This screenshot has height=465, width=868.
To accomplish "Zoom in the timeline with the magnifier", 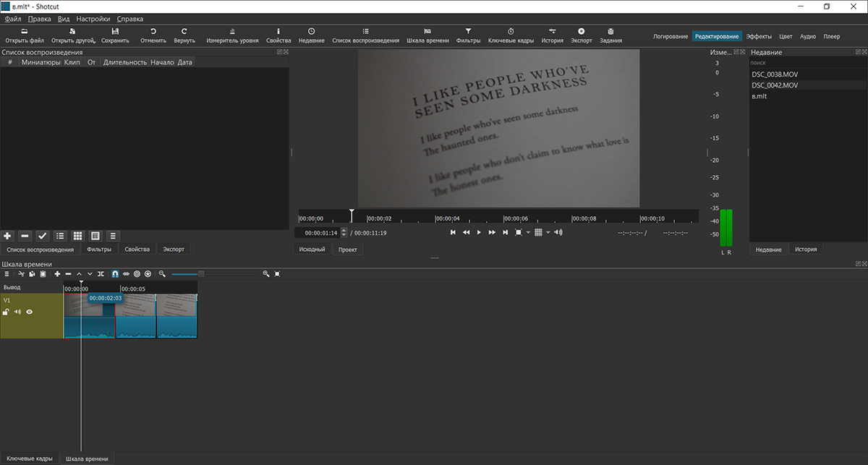I will pos(266,274).
